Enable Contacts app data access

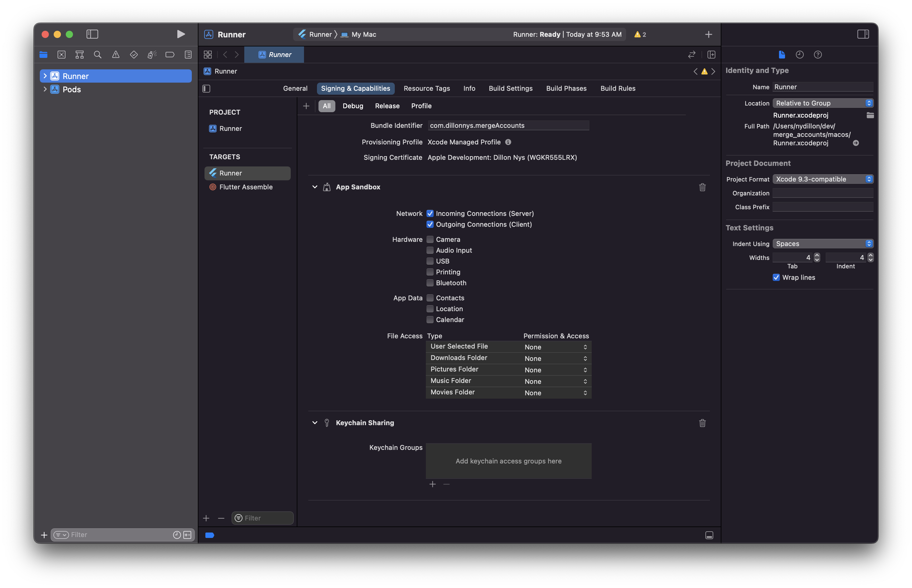[x=430, y=298]
